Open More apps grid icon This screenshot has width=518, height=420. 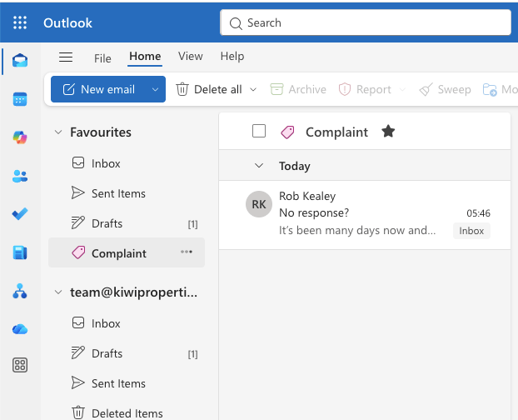pyautogui.click(x=20, y=365)
